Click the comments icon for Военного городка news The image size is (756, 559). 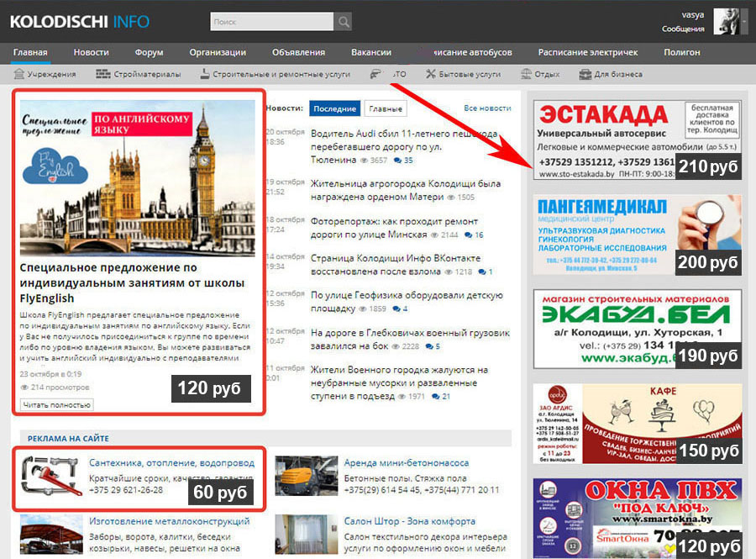436,397
